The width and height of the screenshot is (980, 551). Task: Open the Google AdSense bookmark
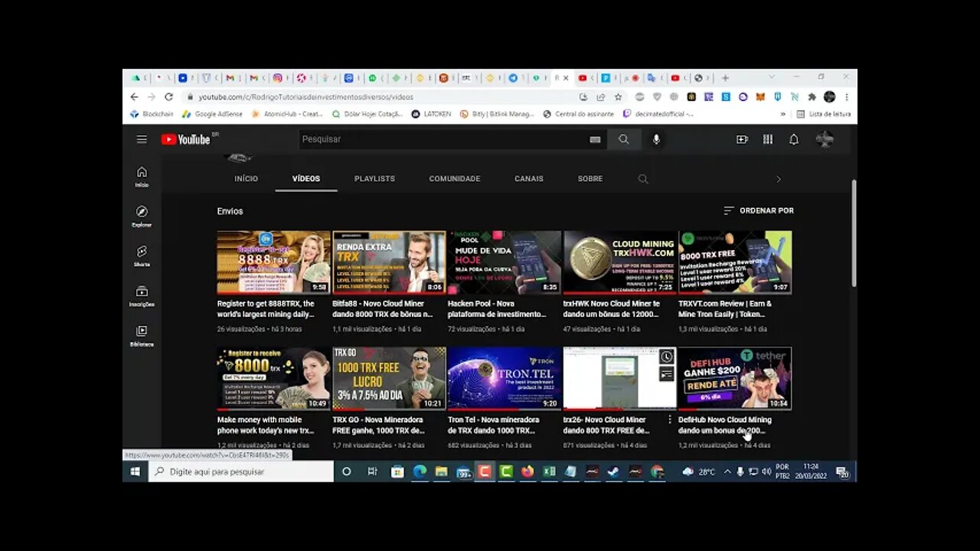pyautogui.click(x=212, y=114)
